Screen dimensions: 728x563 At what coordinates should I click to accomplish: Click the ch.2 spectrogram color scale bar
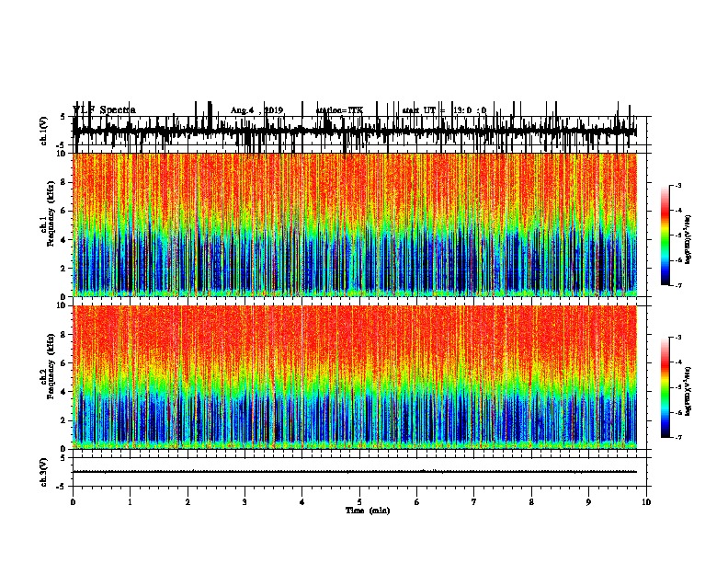[x=665, y=387]
